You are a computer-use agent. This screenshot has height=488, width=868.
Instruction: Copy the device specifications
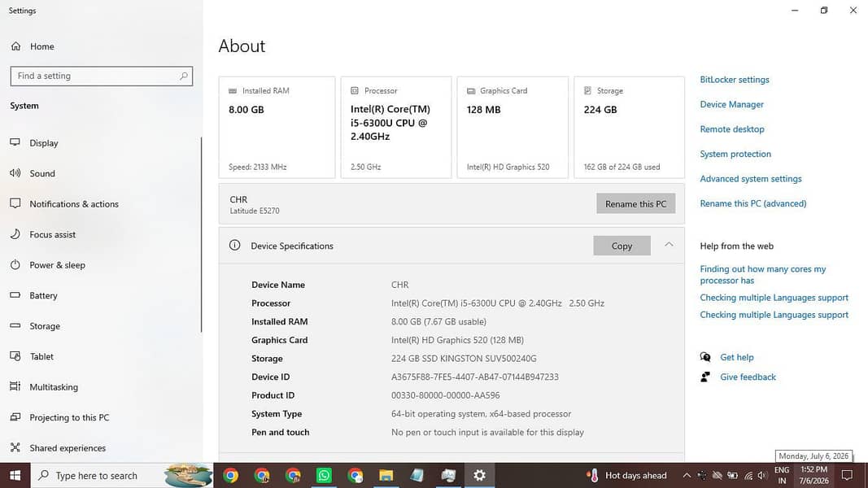coord(622,246)
